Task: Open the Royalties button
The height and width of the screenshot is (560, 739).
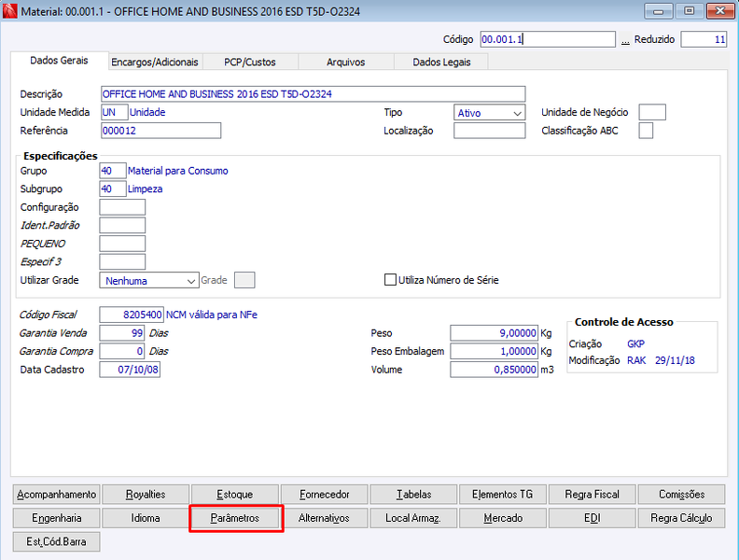Action: 146,495
